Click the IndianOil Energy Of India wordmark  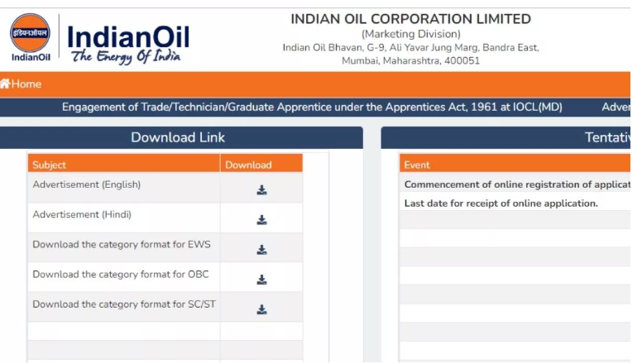click(128, 44)
